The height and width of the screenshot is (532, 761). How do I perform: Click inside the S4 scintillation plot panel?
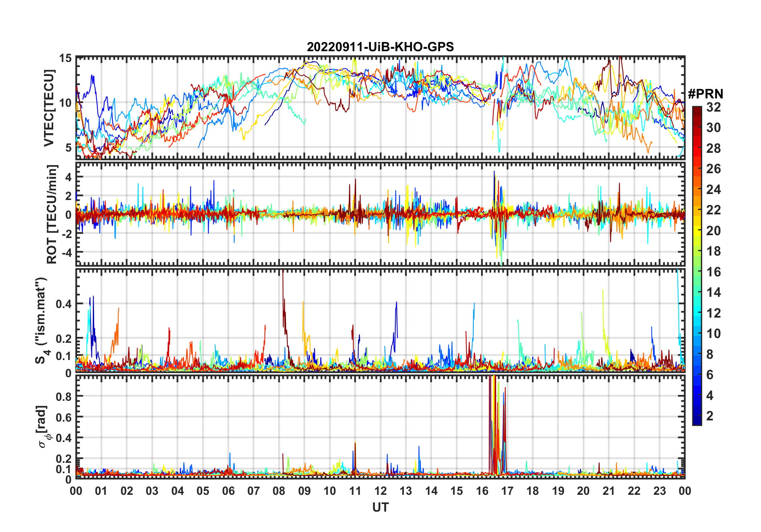point(380,320)
